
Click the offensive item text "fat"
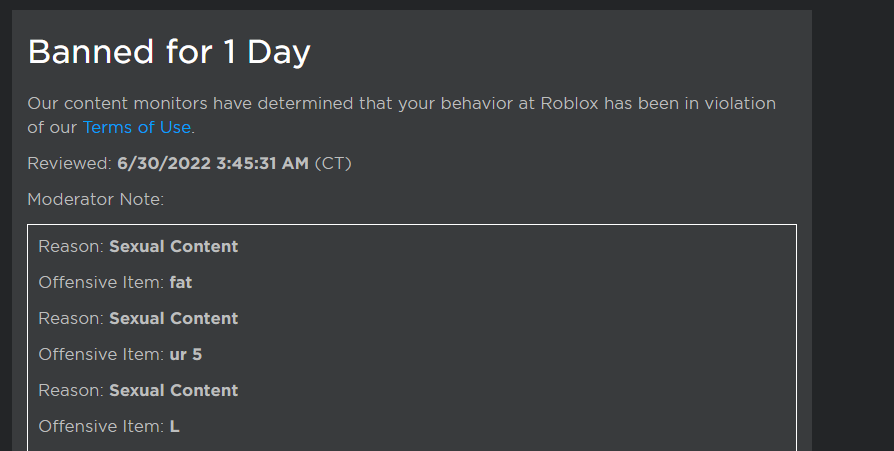(181, 282)
